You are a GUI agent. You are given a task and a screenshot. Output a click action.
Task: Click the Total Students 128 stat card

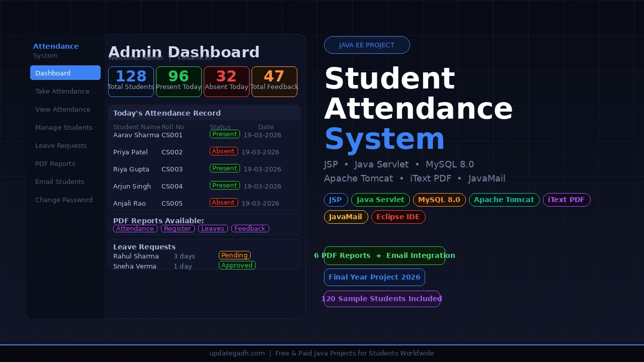(131, 81)
